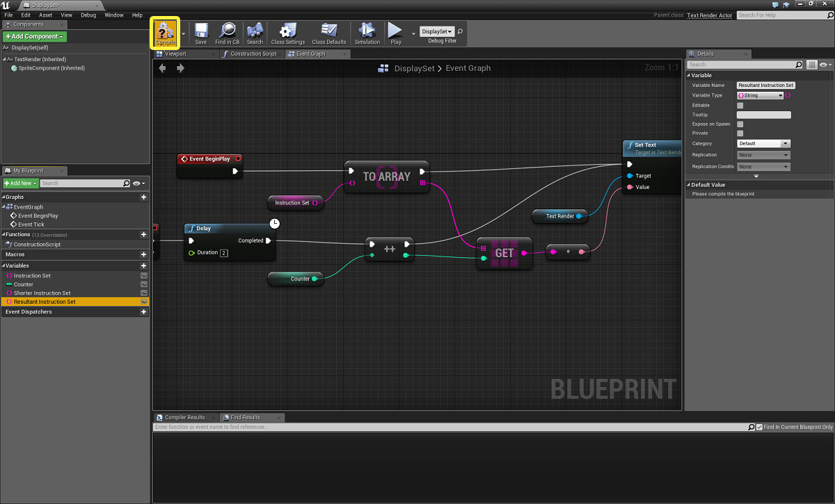Open the Asset menu
Image resolution: width=835 pixels, height=504 pixels.
coord(45,15)
